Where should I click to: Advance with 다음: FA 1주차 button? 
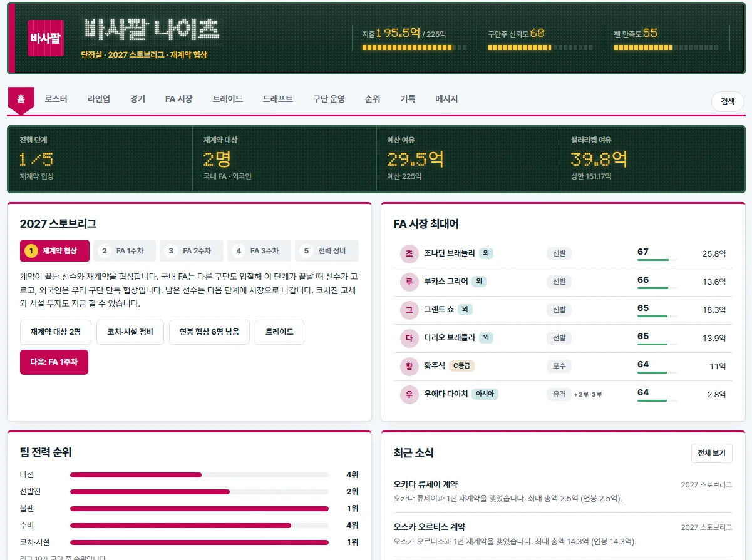[x=54, y=362]
